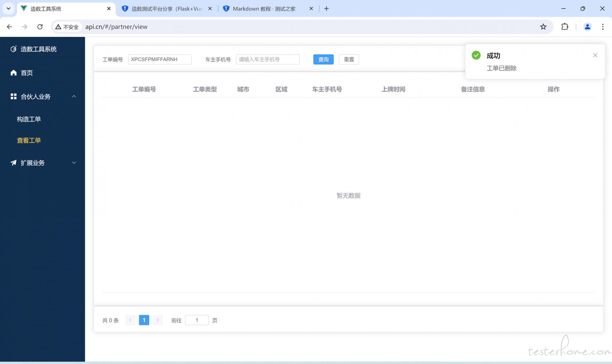Click the 前往 page number input
Image resolution: width=612 pixels, height=364 pixels.
click(197, 320)
